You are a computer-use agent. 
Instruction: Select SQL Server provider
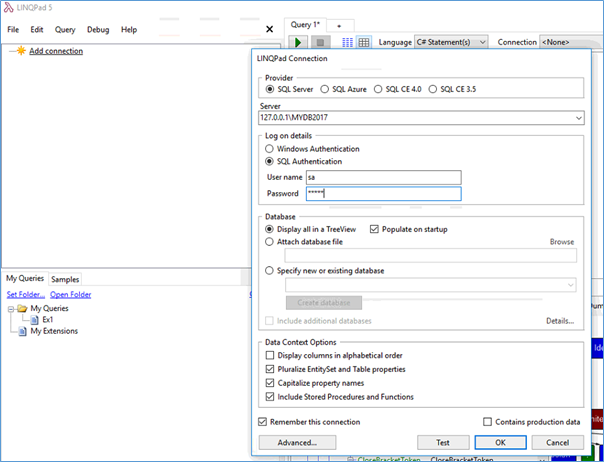pyautogui.click(x=270, y=89)
